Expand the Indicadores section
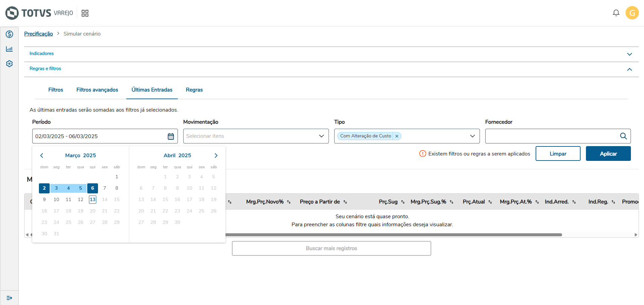The image size is (644, 305). (629, 54)
